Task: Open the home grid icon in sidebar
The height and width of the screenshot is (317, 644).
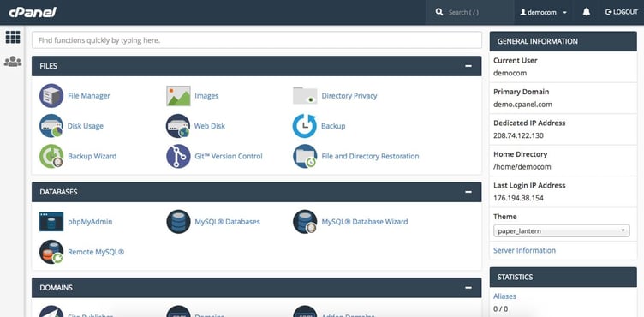Action: [13, 37]
